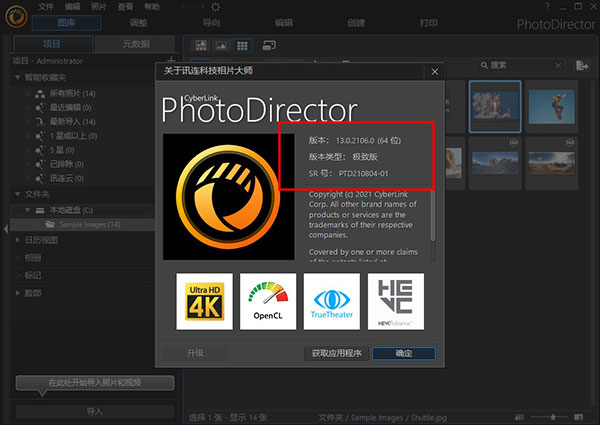Click the copyright text scrollbar in dialog

433,215
